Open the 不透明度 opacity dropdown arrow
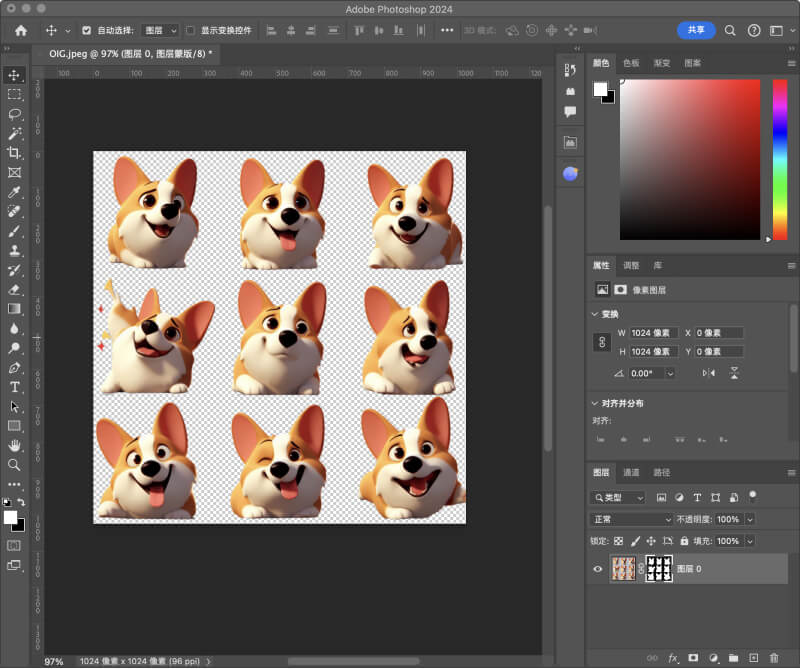Screen dimensions: 800x669 [x=750, y=520]
